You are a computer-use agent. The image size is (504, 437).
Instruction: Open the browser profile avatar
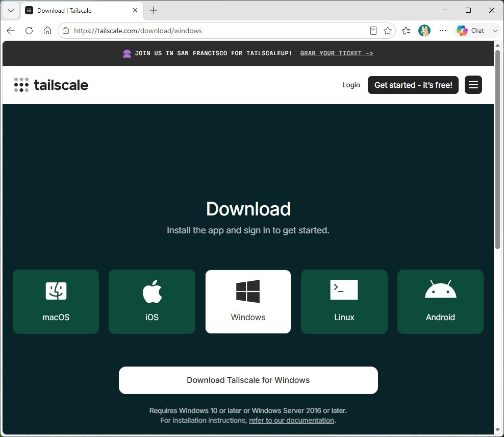point(424,31)
